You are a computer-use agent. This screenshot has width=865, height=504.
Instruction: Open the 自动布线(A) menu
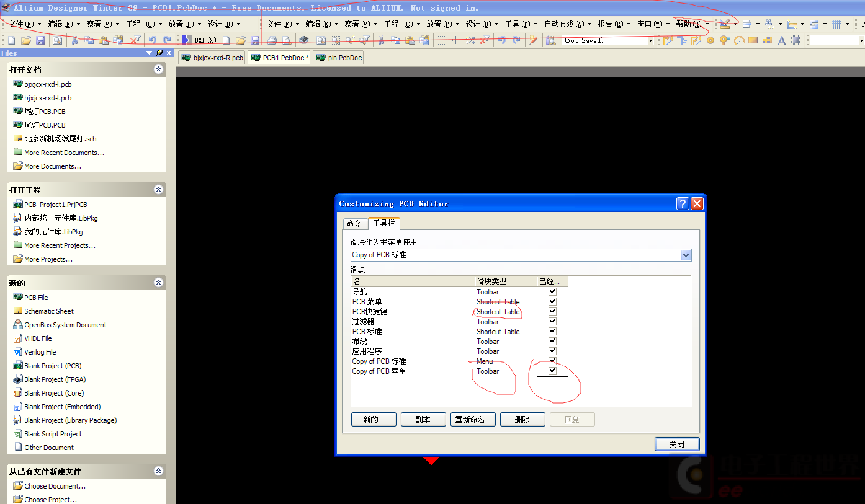point(568,24)
